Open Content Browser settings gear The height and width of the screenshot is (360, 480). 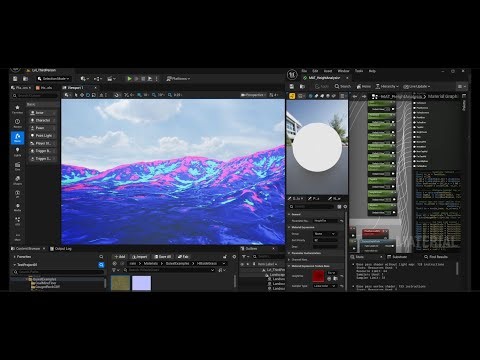tap(234, 257)
